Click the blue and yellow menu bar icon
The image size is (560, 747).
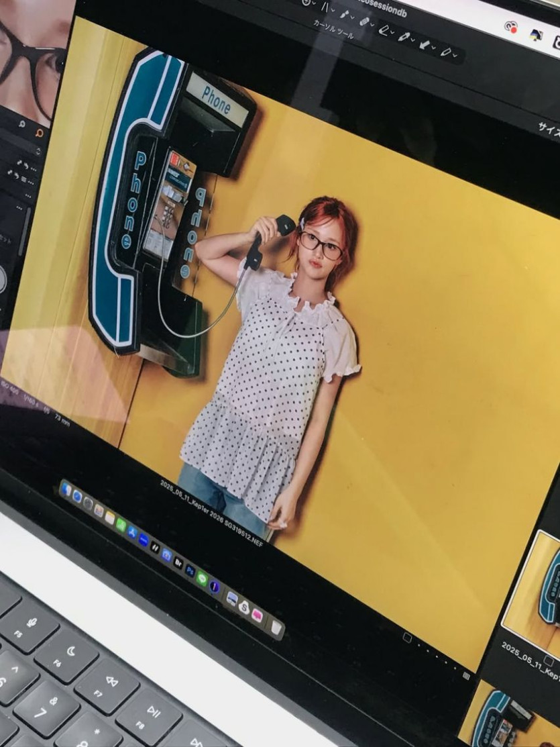pos(536,35)
